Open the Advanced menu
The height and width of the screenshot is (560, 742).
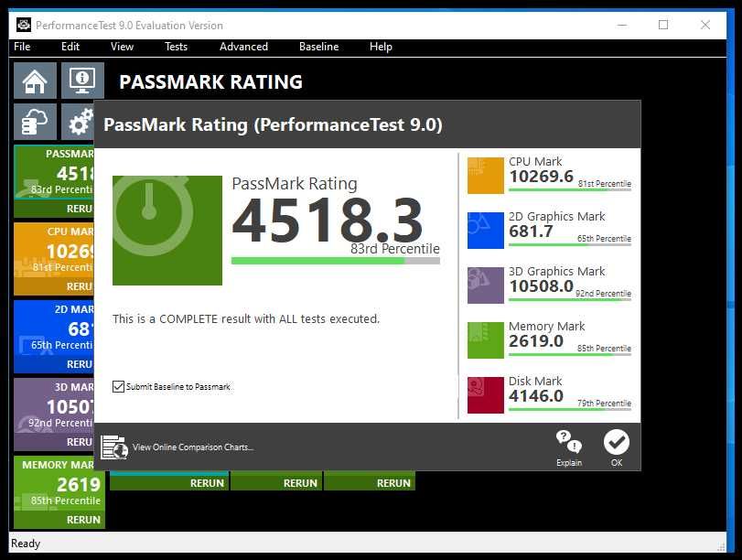click(x=243, y=47)
